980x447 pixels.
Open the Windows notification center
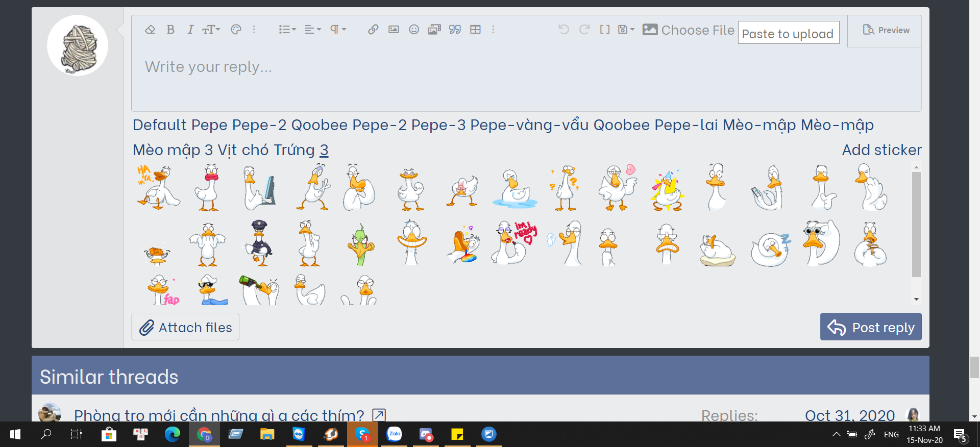pyautogui.click(x=961, y=435)
